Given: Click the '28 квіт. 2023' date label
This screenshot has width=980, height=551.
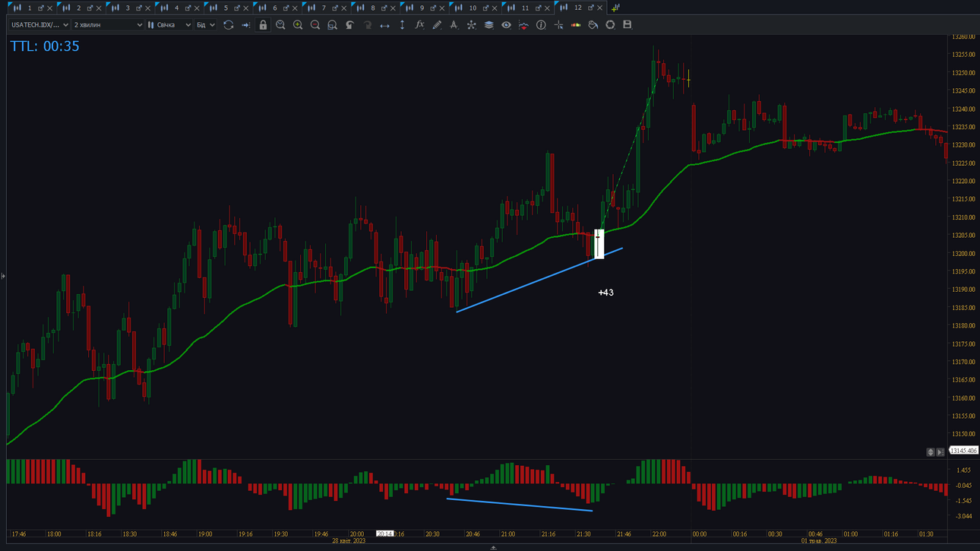Looking at the screenshot, I should (x=349, y=541).
